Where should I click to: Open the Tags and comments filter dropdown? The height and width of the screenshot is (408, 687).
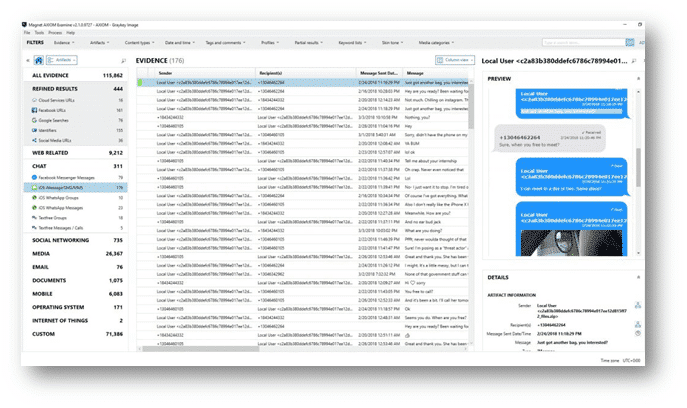(226, 43)
